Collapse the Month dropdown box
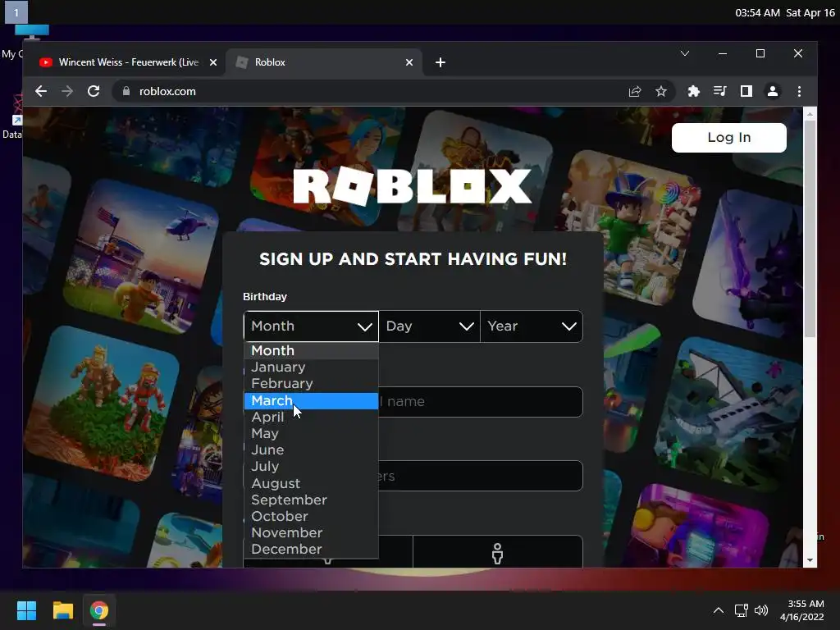 (x=311, y=326)
